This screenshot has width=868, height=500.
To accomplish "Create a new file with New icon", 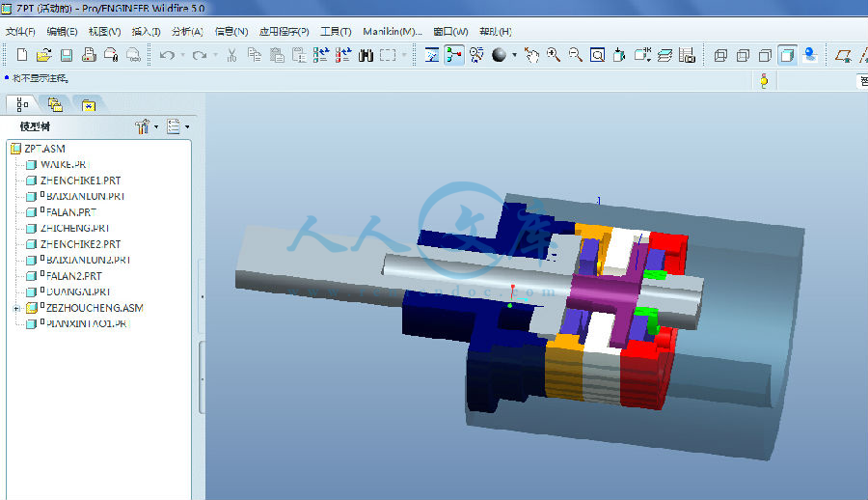I will 22,55.
